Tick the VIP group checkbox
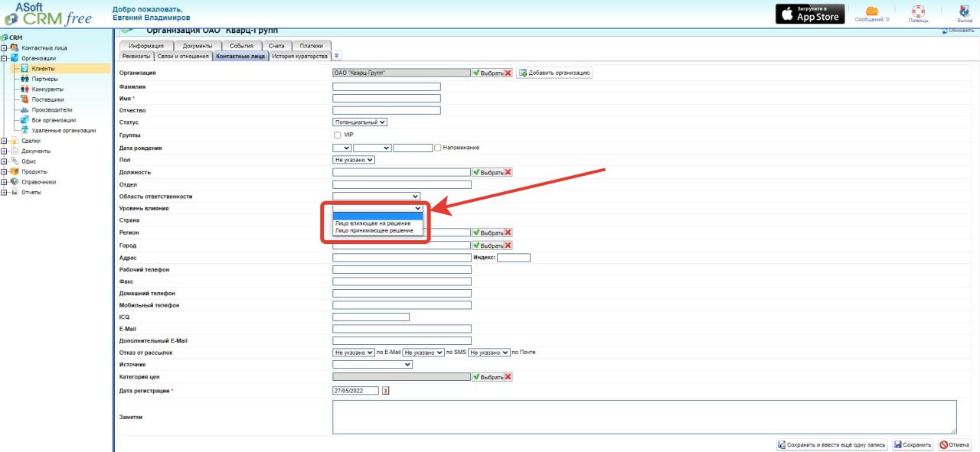Screen dimensions: 980x452 pyautogui.click(x=338, y=135)
